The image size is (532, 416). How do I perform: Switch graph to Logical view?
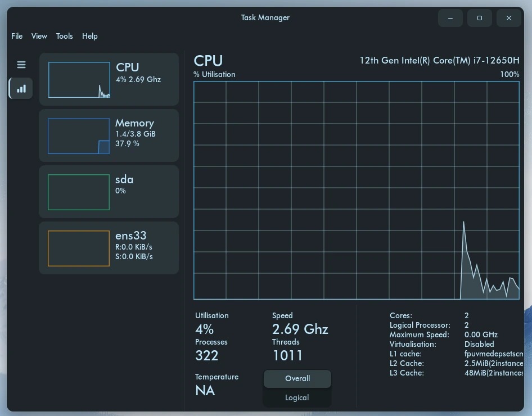297,397
